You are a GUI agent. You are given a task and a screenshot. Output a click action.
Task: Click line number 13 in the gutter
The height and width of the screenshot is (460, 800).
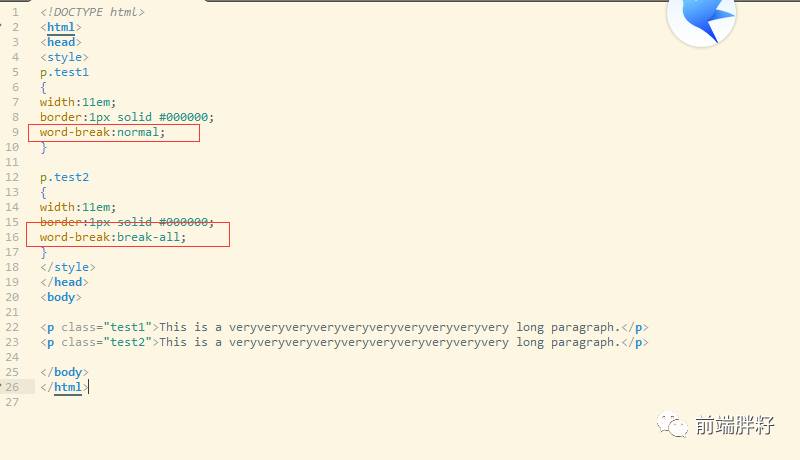coord(12,192)
